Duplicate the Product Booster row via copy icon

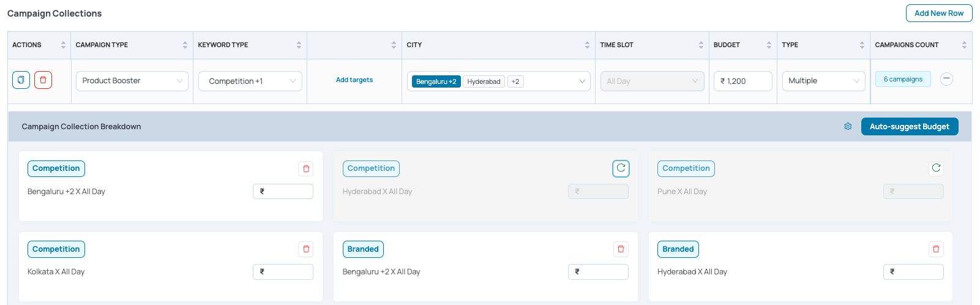tap(21, 80)
